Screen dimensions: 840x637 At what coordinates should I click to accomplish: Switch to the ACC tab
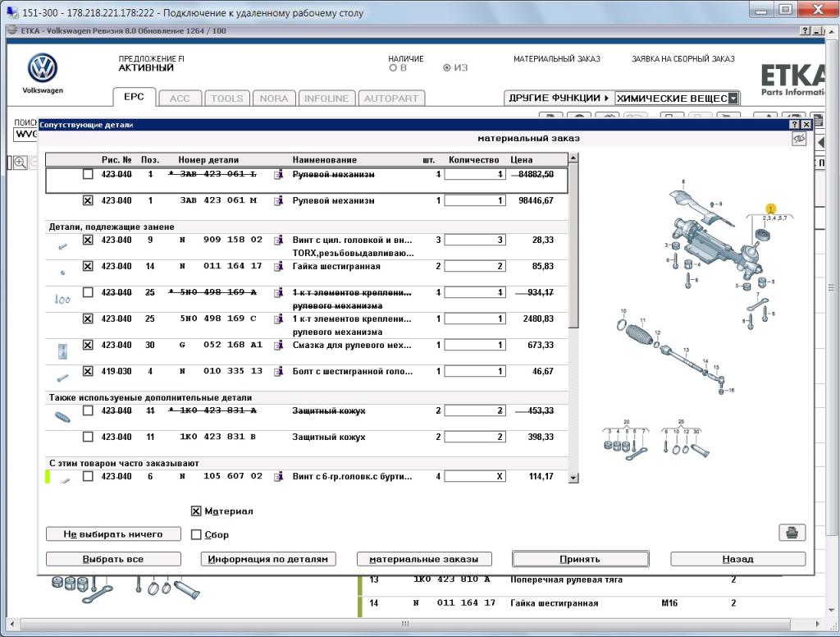coord(180,99)
